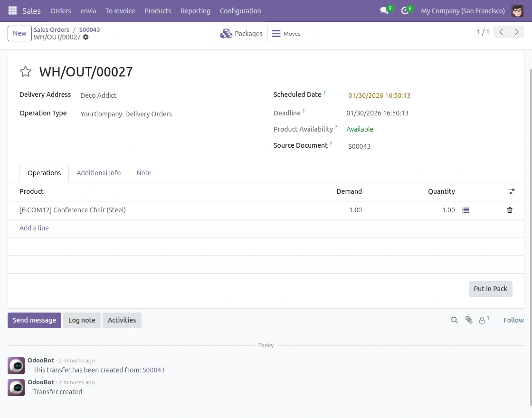Sort by Product column header
The image size is (532, 418).
31,191
